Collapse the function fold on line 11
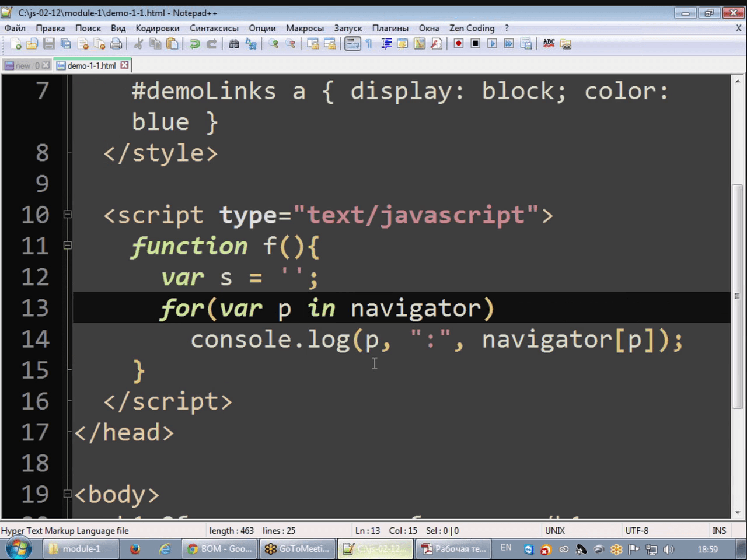Viewport: 747px width, 560px height. [68, 246]
